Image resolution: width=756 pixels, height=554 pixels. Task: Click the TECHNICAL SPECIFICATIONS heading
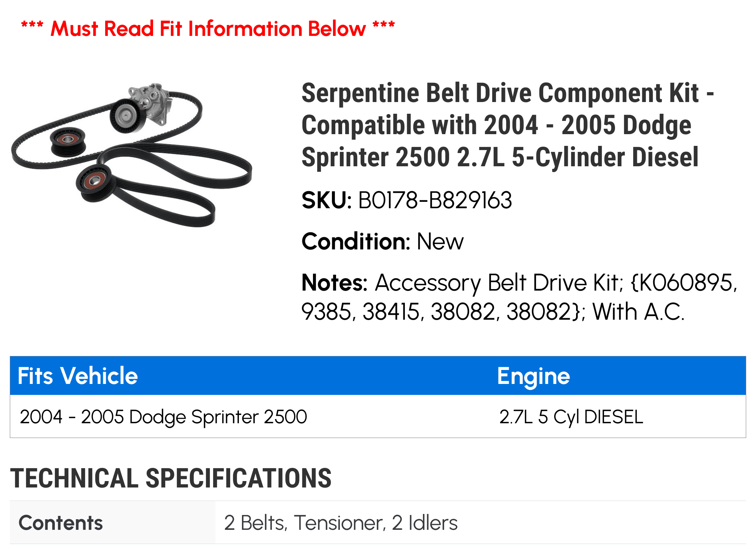pyautogui.click(x=170, y=478)
